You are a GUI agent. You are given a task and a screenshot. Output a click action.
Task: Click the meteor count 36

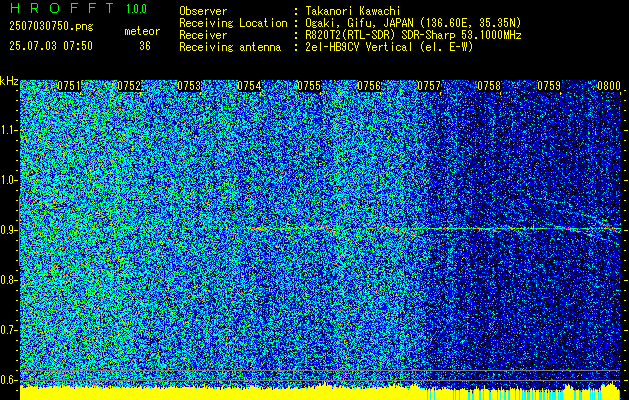(x=145, y=46)
